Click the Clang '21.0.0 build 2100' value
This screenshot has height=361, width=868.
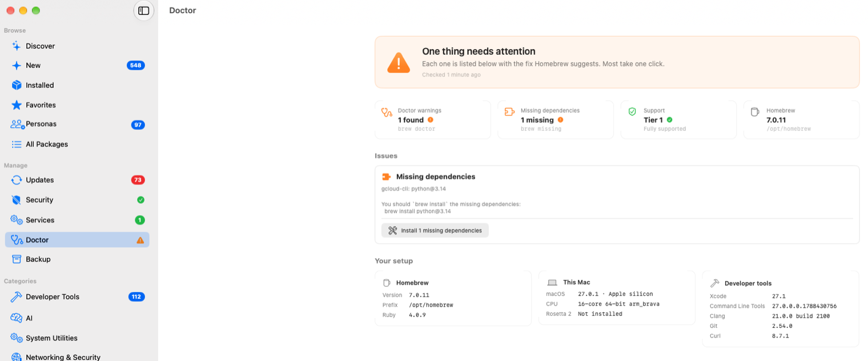[801, 316]
